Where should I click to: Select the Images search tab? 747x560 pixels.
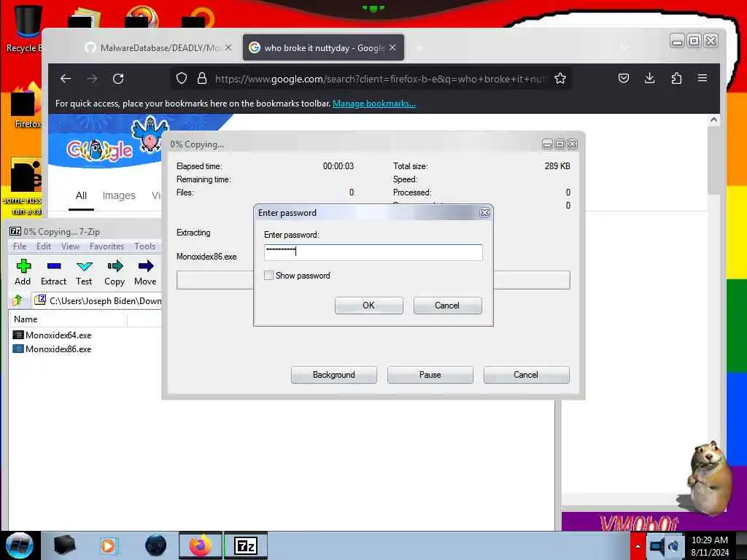119,195
